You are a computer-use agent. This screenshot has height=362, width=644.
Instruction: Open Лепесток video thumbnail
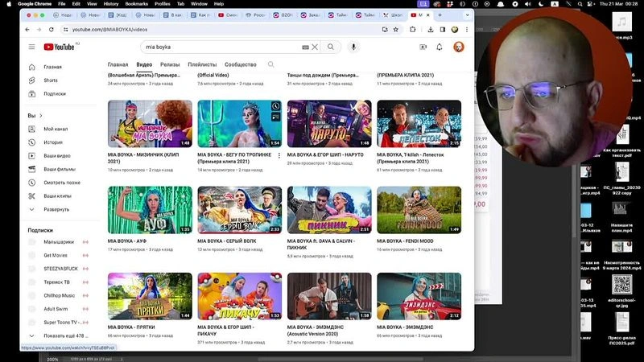click(x=419, y=124)
